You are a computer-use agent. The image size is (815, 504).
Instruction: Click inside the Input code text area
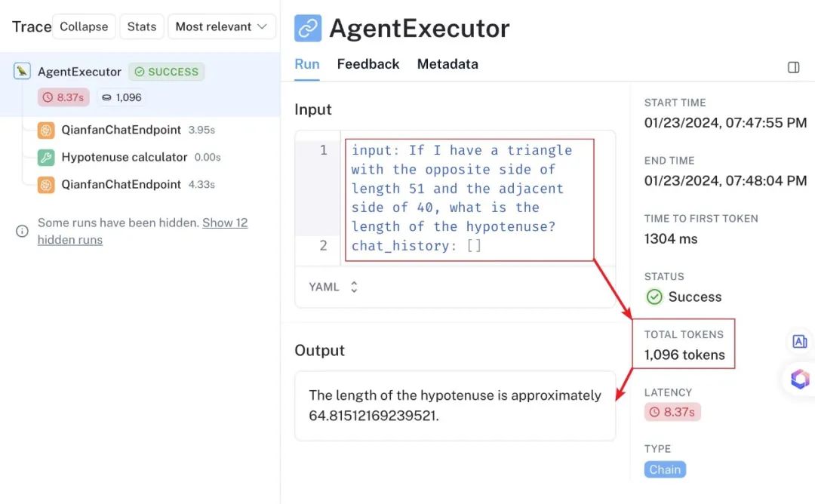point(469,198)
